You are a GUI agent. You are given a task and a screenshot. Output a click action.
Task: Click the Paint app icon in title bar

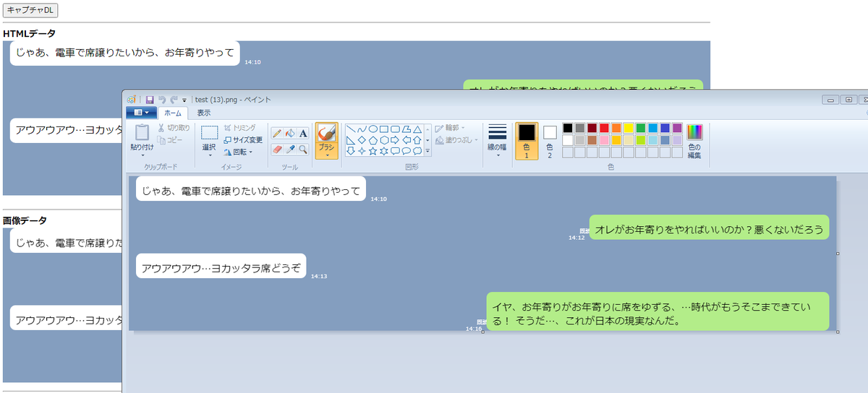pyautogui.click(x=132, y=99)
